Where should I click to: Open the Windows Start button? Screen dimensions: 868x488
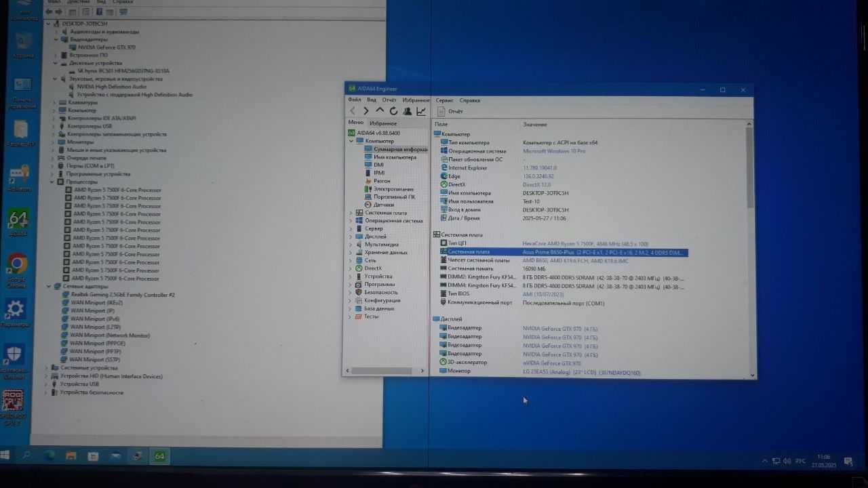(x=5, y=456)
